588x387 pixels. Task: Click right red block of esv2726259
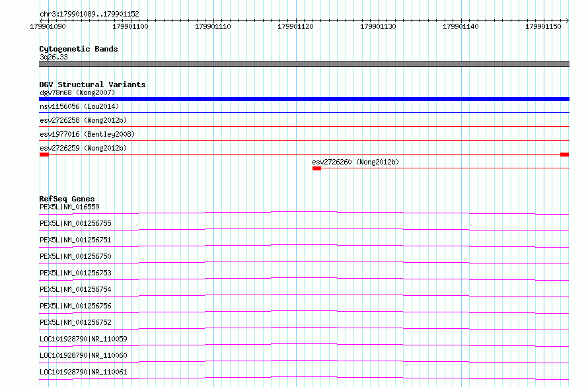point(564,155)
